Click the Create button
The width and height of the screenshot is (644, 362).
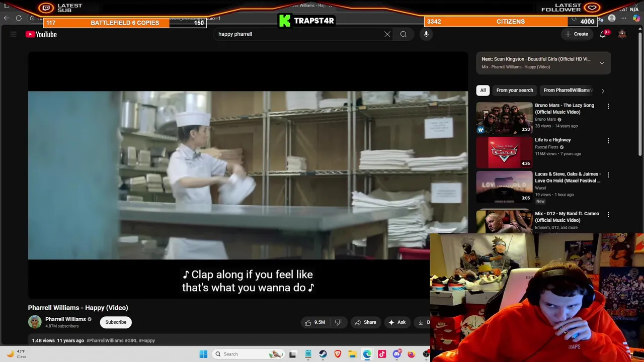pos(576,34)
